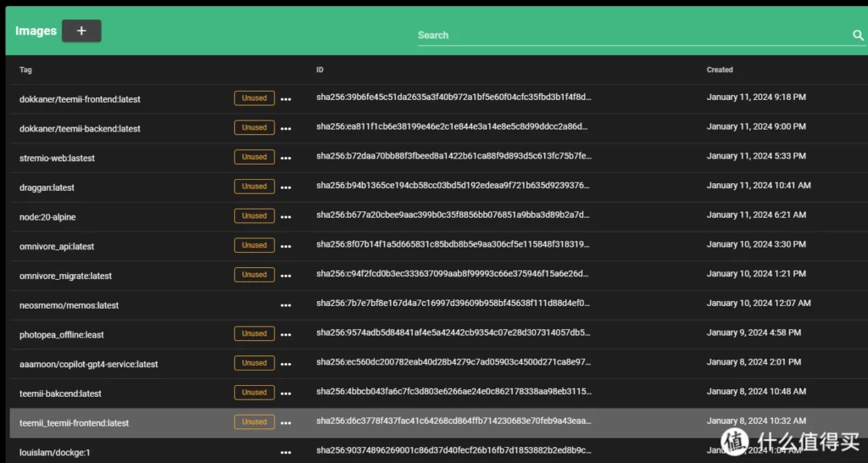The width and height of the screenshot is (868, 463).
Task: Expand options for aaamoon/copilot-gpt4-service:latest
Action: pos(286,364)
